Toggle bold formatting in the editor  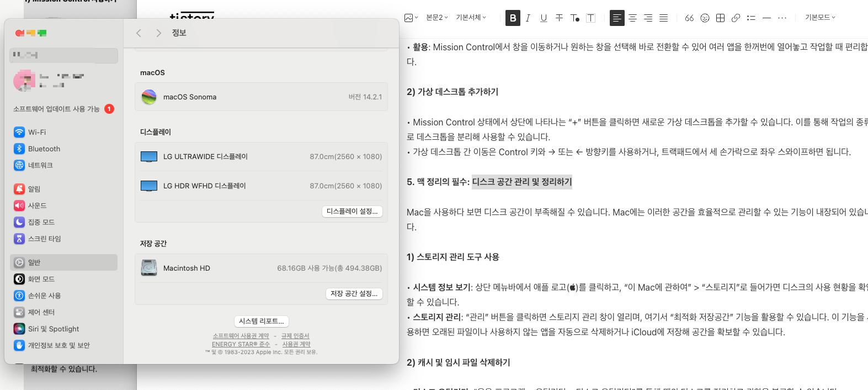point(513,18)
